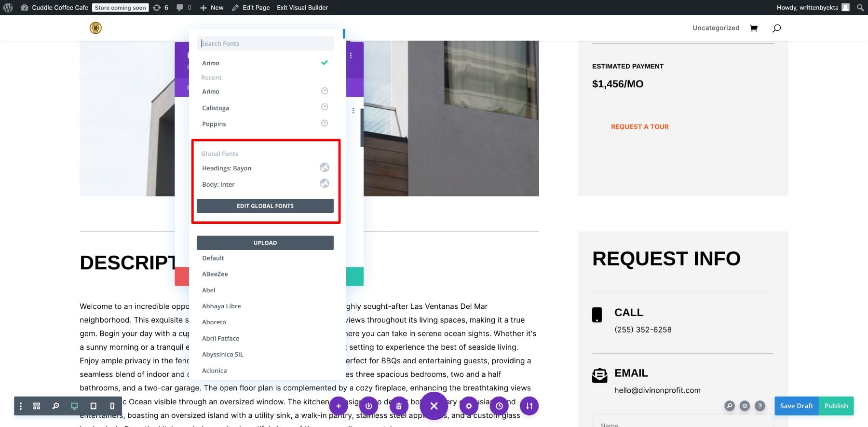Viewport: 868px width, 427px height.
Task: Click the builder zoom magnifier icon
Action: (x=56, y=406)
